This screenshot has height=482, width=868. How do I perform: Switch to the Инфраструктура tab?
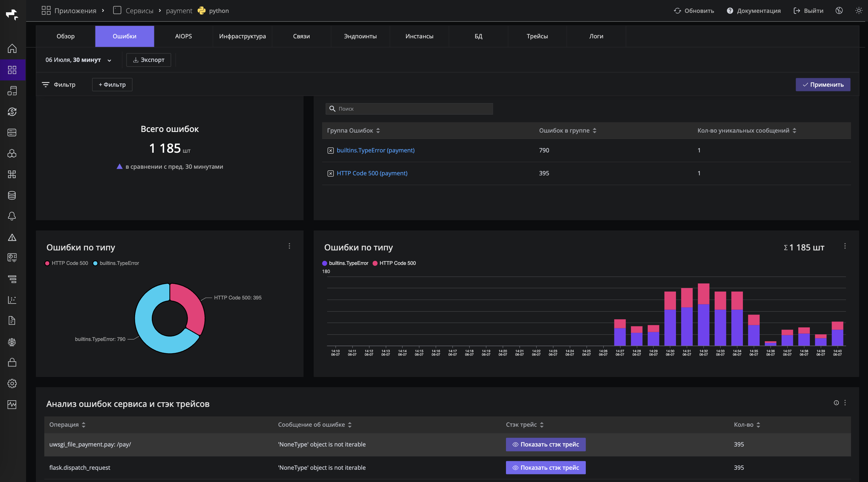coord(242,36)
